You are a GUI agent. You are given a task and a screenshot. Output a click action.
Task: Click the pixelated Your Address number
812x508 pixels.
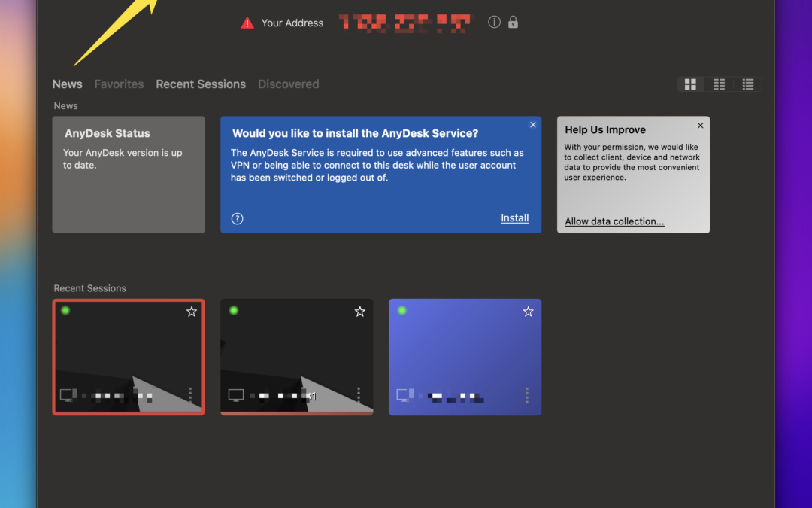(x=405, y=23)
